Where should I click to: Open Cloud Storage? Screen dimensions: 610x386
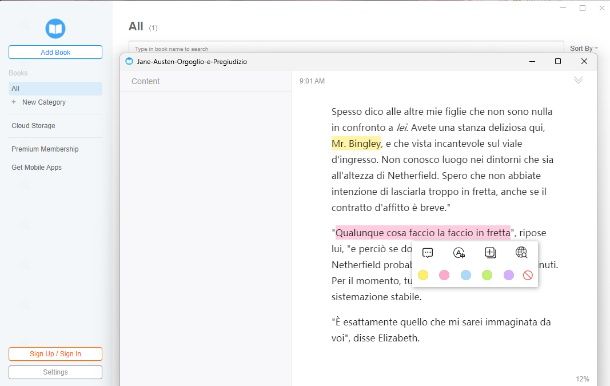[x=33, y=125]
